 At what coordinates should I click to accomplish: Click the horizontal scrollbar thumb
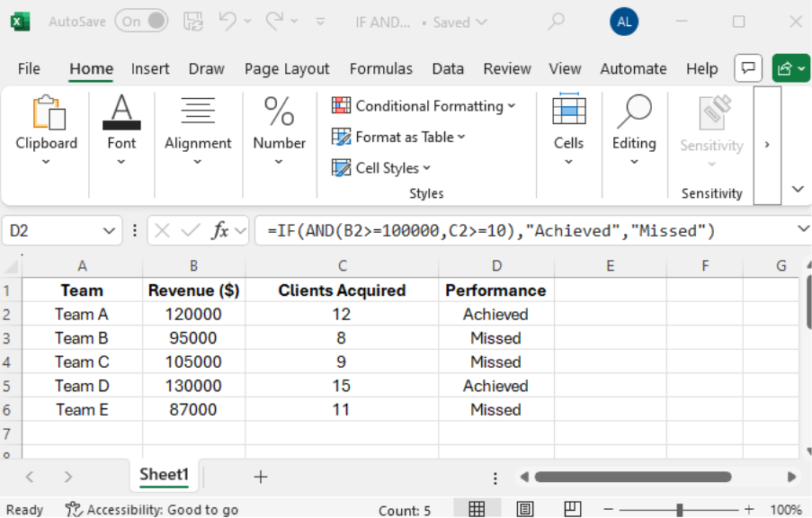pyautogui.click(x=633, y=477)
